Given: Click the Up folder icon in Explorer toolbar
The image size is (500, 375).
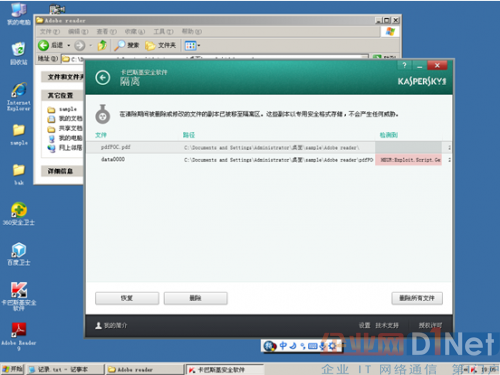Looking at the screenshot, I should point(102,45).
